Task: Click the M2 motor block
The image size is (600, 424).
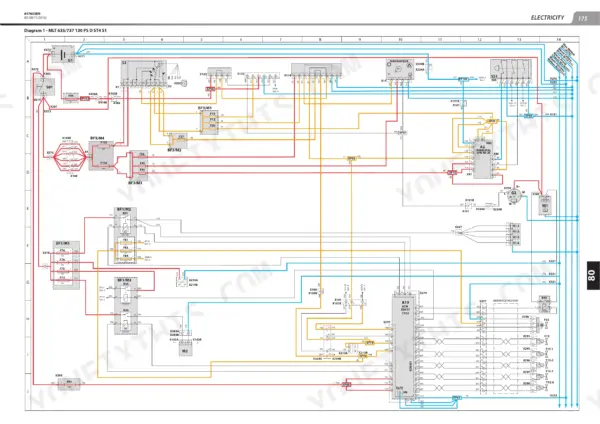Action: [186, 347]
